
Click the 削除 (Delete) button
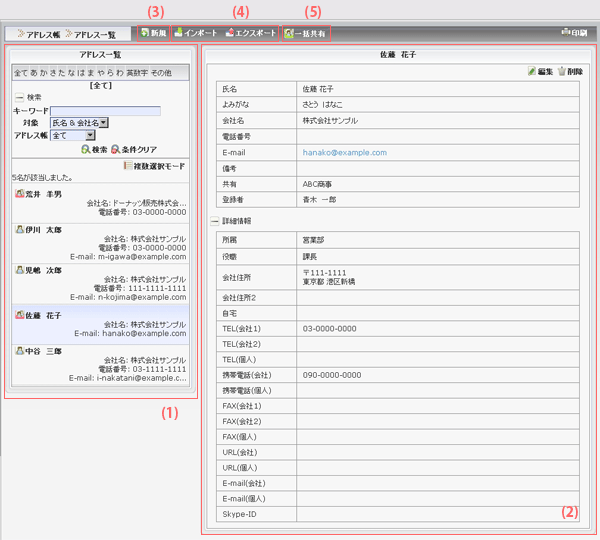tap(570, 71)
